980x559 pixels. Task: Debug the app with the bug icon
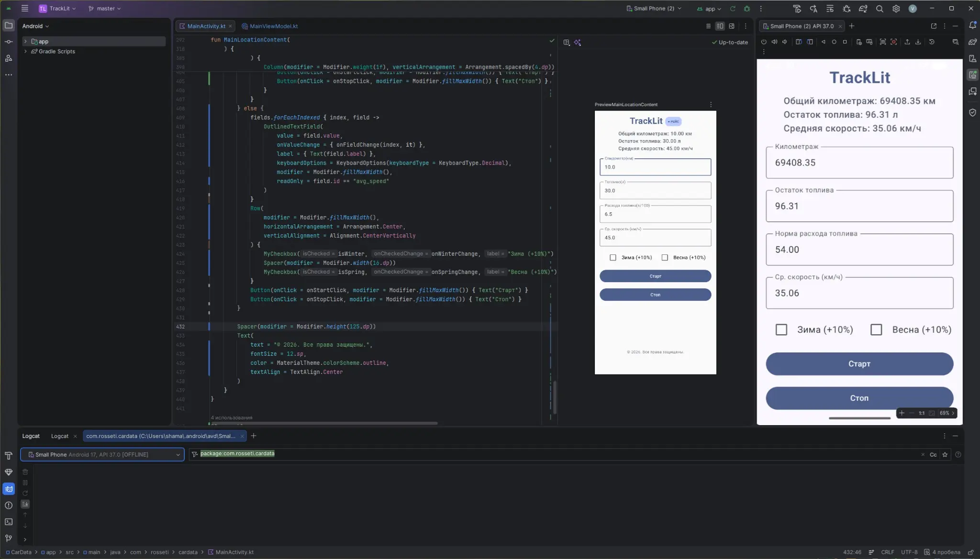747,9
